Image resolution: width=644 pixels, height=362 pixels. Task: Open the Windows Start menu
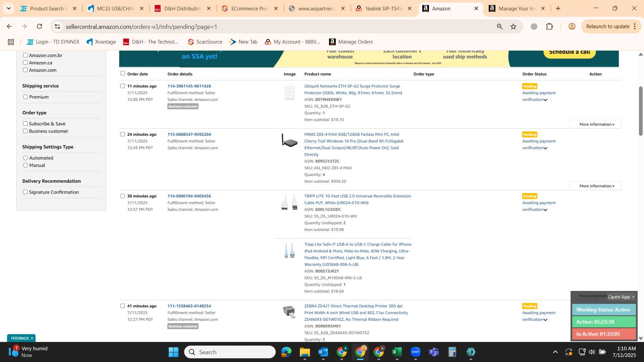[173, 352]
